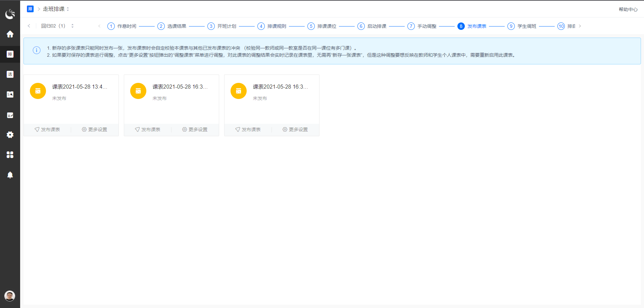Open the 选 course-selection sidebar icon

coord(10,74)
